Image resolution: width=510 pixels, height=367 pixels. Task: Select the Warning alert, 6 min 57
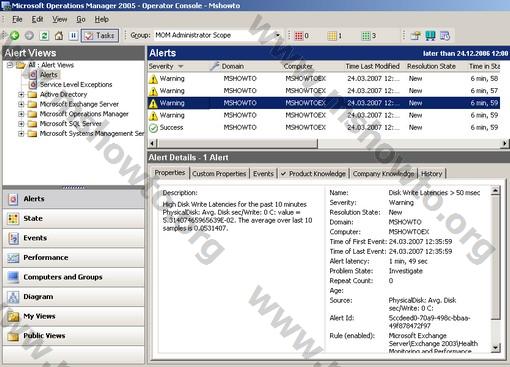tap(324, 91)
